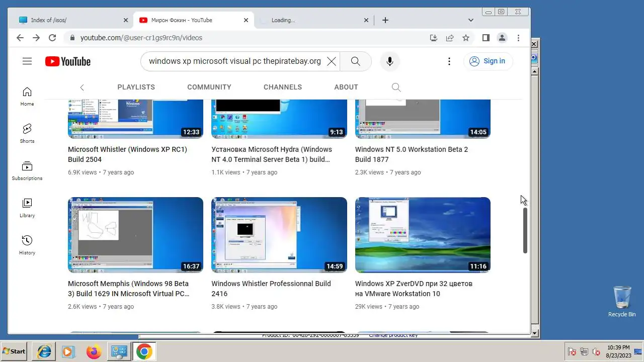Open Library in the YouTube sidebar
The width and height of the screenshot is (644, 362).
(x=27, y=208)
